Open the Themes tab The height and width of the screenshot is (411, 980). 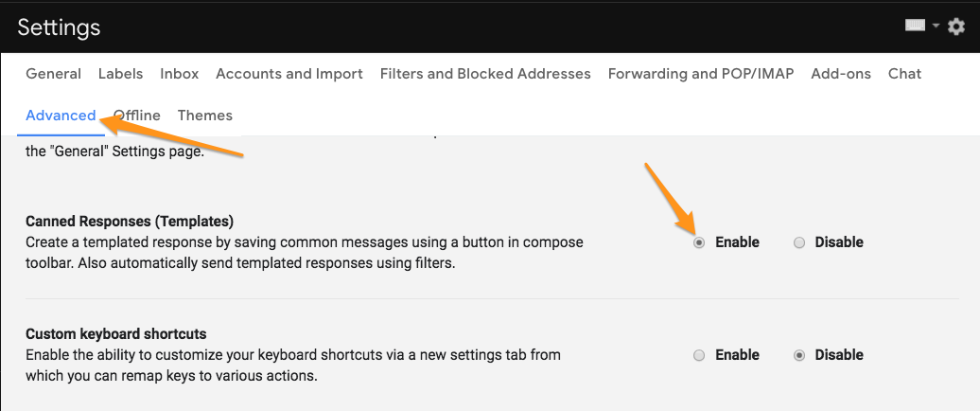point(205,116)
